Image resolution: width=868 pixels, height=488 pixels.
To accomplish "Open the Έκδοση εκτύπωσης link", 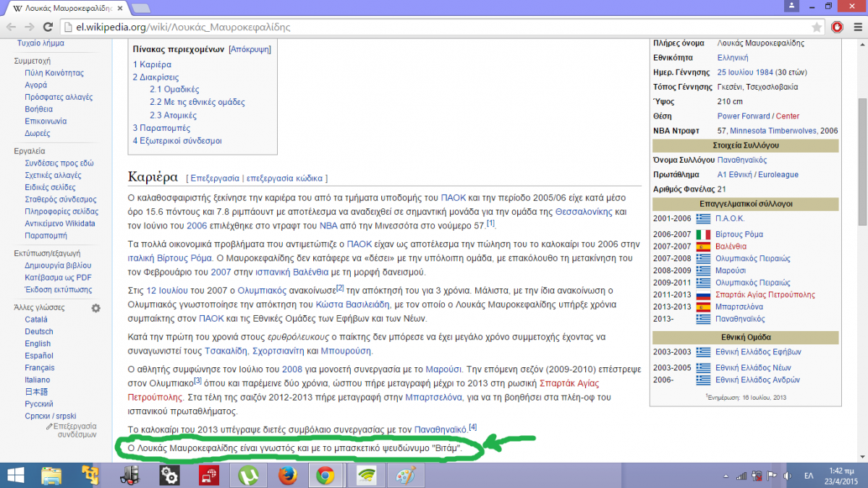I will pyautogui.click(x=58, y=290).
